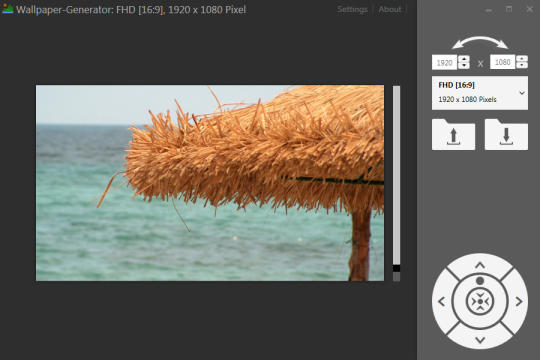
Task: Click the Wallpaper-Generator app icon
Action: pos(8,9)
